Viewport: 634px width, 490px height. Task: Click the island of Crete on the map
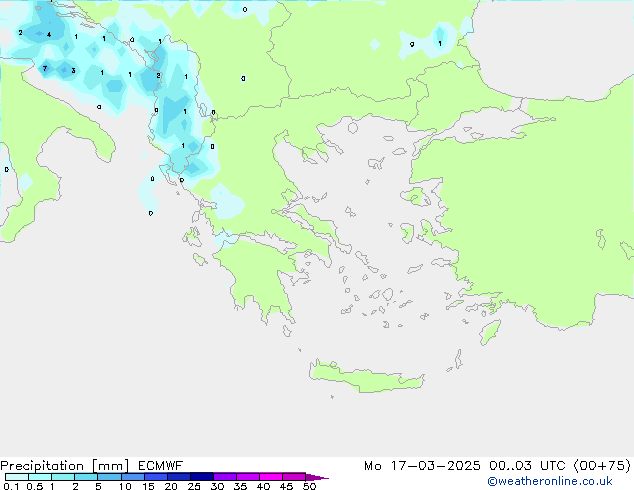click(x=366, y=377)
